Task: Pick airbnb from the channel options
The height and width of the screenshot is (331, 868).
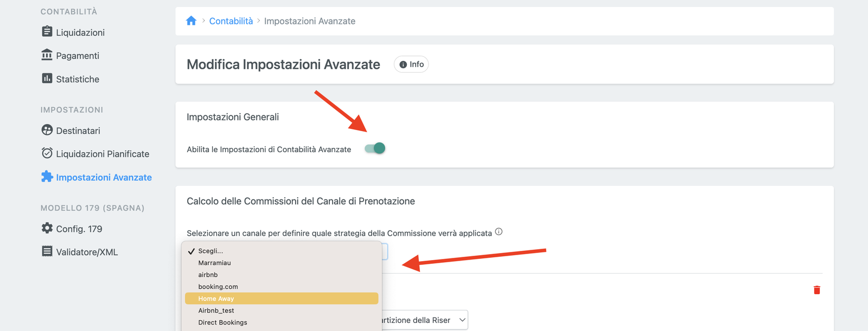Action: pyautogui.click(x=208, y=275)
